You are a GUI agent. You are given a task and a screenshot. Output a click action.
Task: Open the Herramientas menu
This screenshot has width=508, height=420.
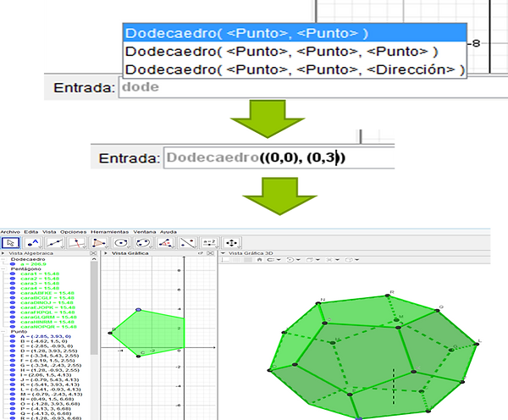coord(109,232)
